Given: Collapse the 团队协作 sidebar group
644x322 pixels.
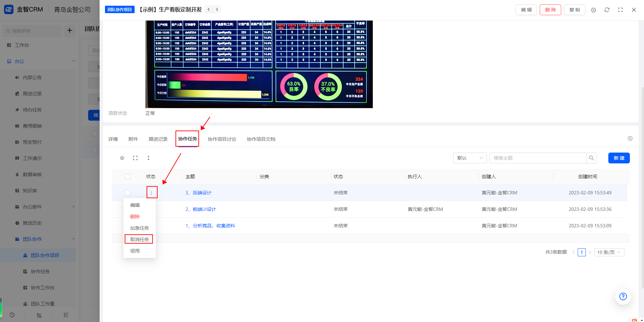Looking at the screenshot, I should point(73,239).
